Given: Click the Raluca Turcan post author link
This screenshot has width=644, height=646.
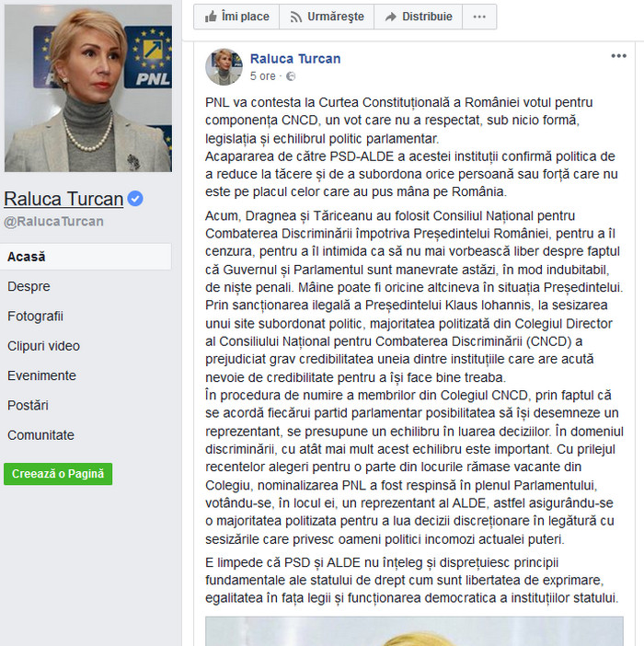Looking at the screenshot, I should tap(295, 59).
